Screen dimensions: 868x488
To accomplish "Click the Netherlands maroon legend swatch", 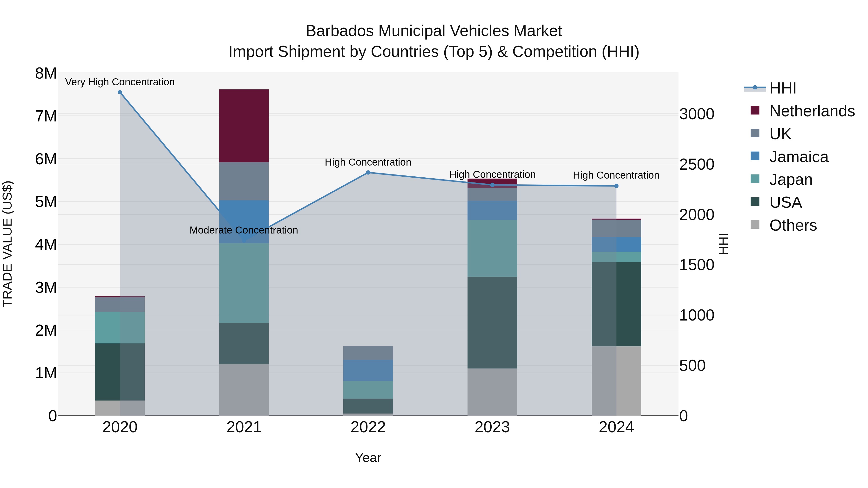I will click(755, 110).
